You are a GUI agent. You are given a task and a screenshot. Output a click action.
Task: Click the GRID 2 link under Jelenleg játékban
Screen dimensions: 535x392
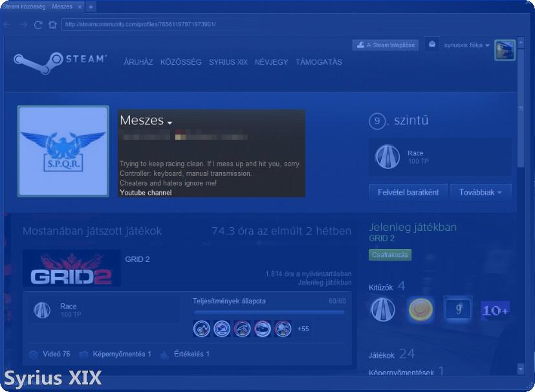click(382, 239)
